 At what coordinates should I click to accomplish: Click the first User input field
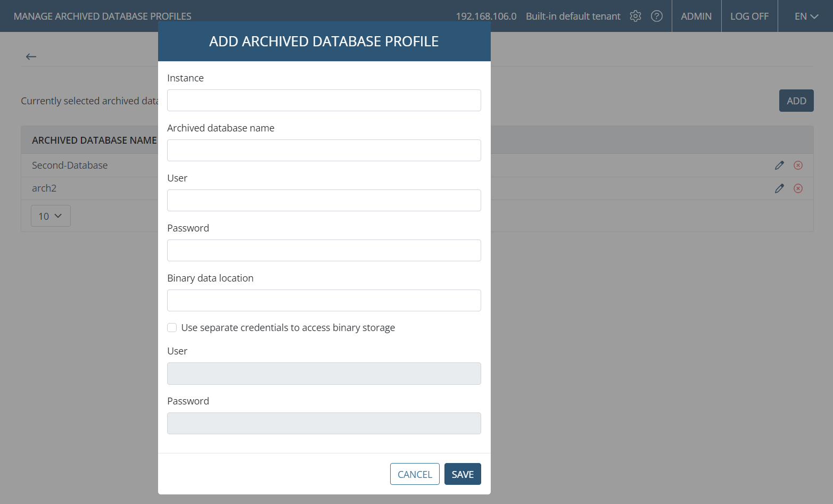324,201
